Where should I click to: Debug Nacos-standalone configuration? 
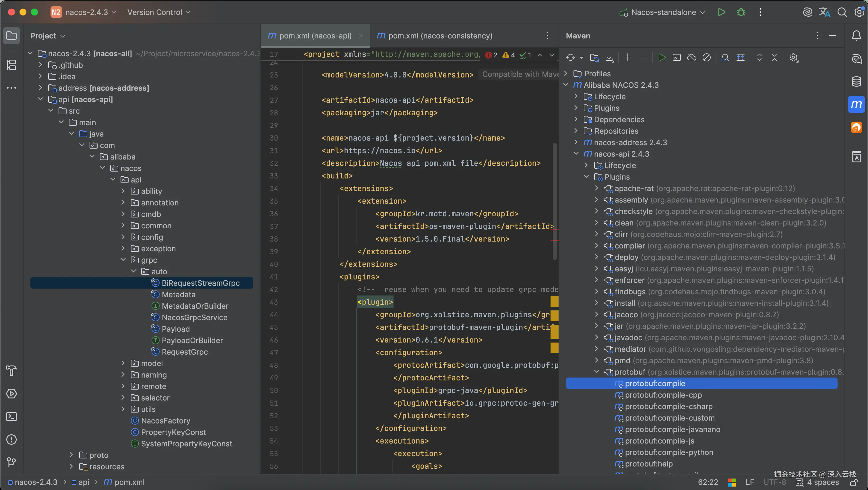[x=741, y=12]
